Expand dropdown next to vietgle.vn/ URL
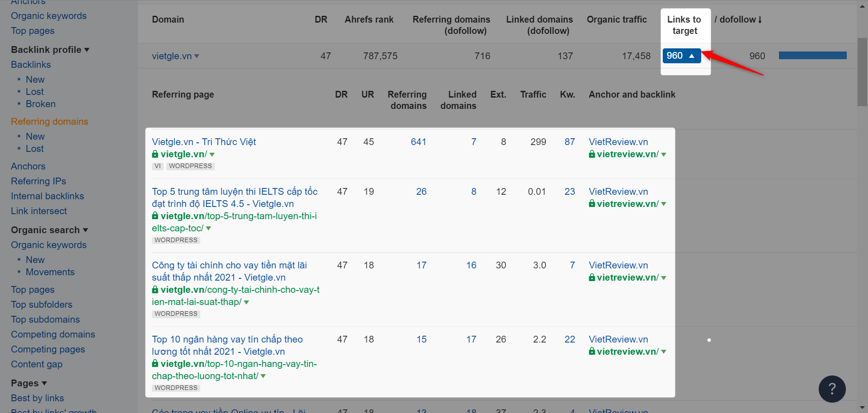The image size is (868, 413). tap(212, 155)
